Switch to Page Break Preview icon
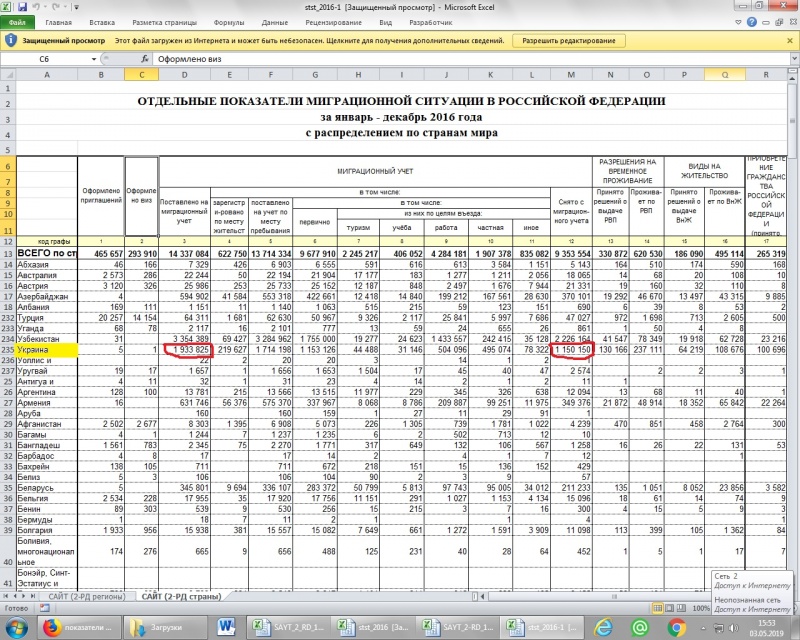This screenshot has height=640, width=800. click(681, 608)
